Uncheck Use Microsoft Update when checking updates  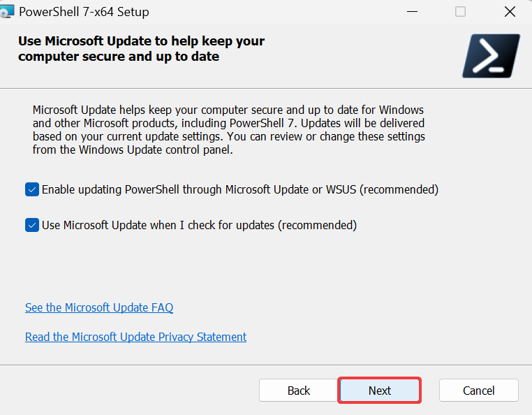[x=32, y=225]
